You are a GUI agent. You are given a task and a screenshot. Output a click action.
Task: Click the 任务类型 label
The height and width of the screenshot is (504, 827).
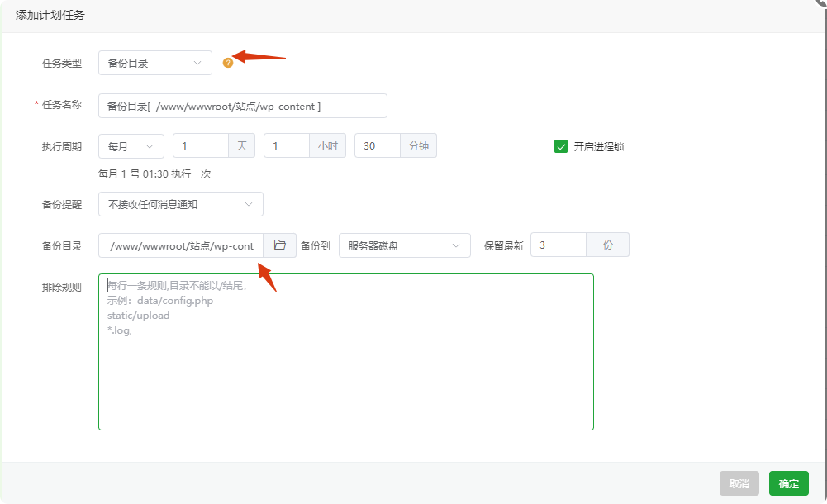[x=62, y=64]
